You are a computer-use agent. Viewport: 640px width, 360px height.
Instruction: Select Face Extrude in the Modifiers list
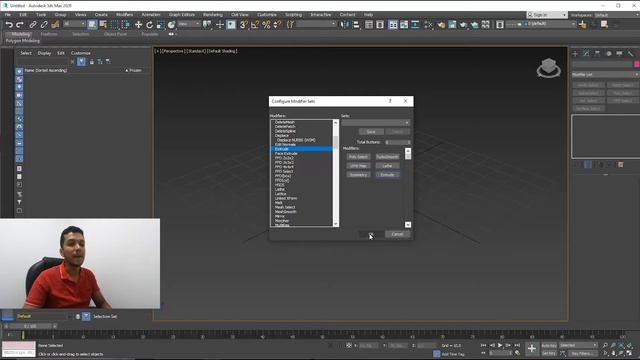(286, 153)
